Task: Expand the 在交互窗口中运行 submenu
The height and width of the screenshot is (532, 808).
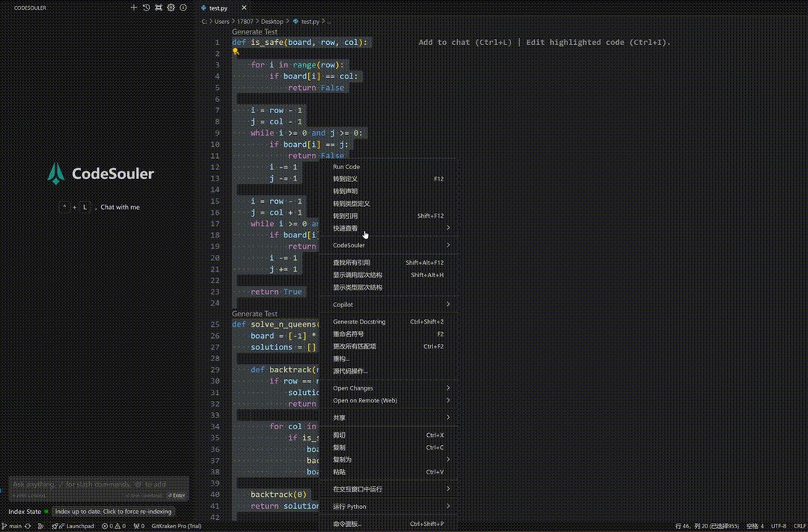Action: [389, 489]
